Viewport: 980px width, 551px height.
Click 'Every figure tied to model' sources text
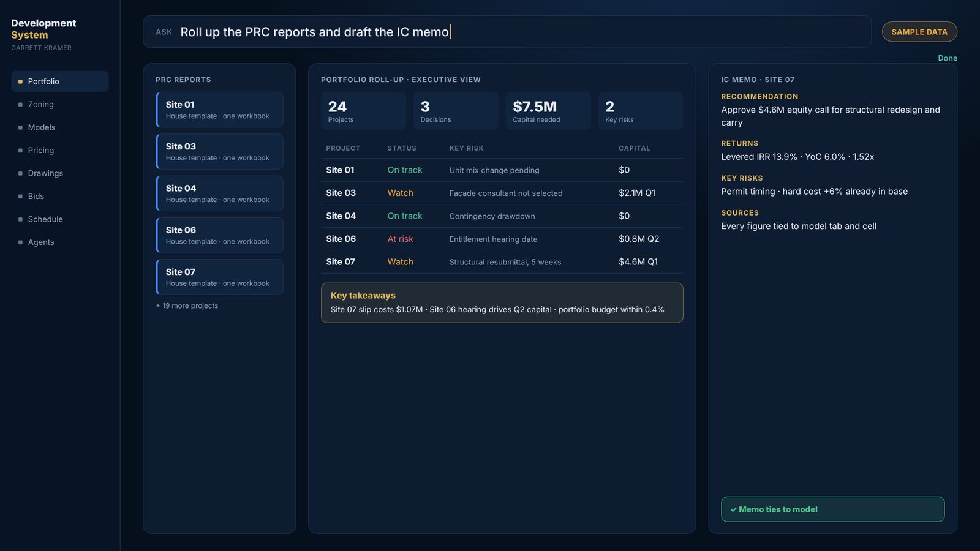[x=799, y=227]
